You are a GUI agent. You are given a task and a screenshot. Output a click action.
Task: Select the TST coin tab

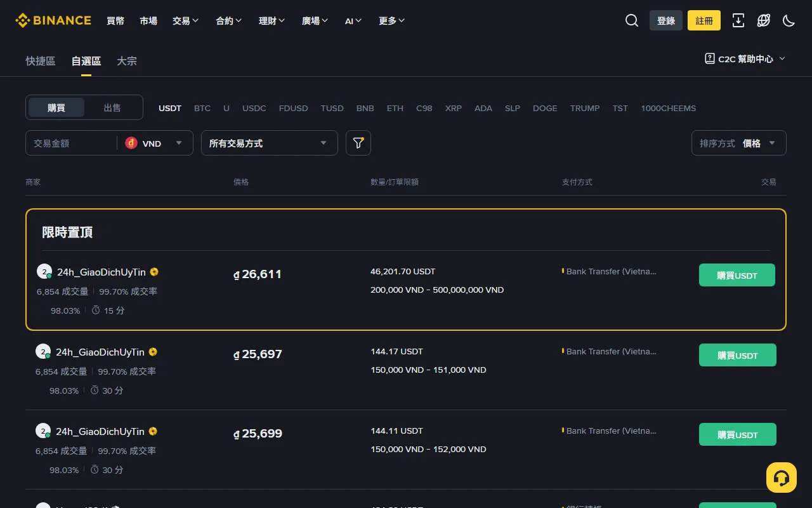pyautogui.click(x=620, y=108)
